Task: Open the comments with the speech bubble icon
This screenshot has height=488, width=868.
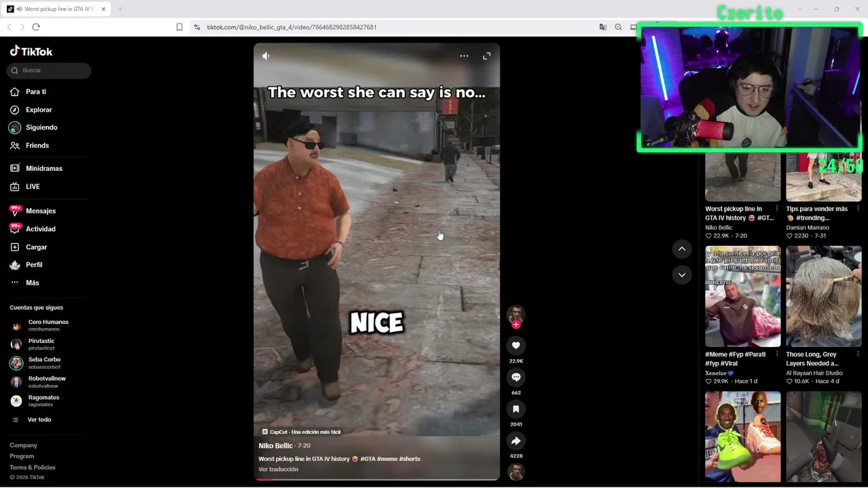Action: coord(516,378)
